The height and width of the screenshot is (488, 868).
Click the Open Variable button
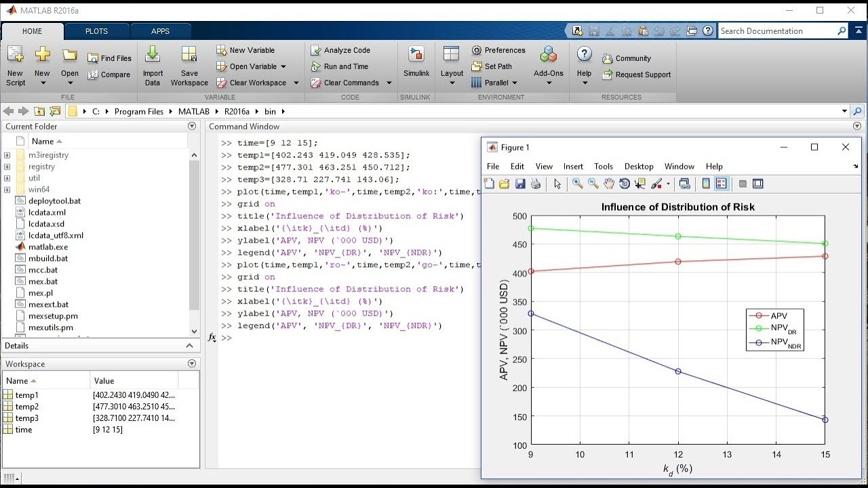pyautogui.click(x=252, y=66)
